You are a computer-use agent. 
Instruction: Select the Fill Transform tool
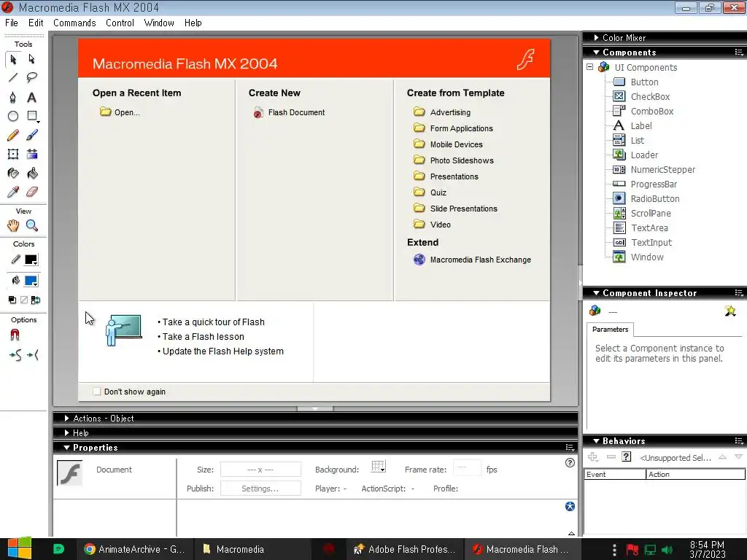pyautogui.click(x=32, y=154)
